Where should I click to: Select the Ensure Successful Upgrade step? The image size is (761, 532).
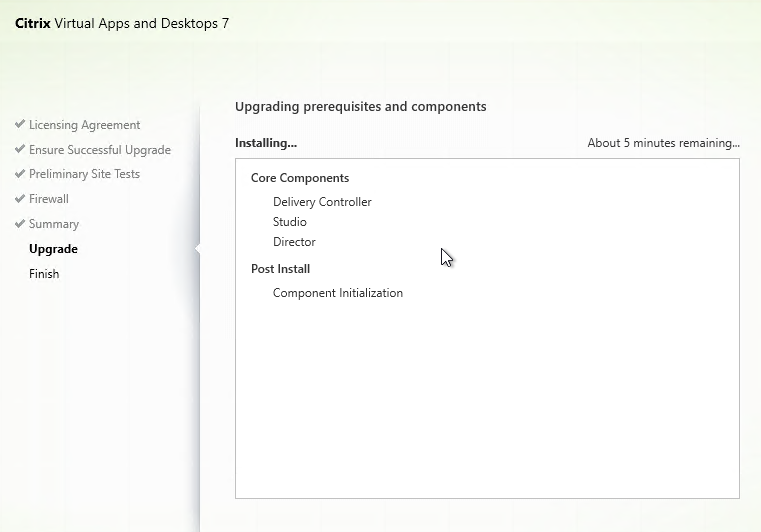coord(100,150)
